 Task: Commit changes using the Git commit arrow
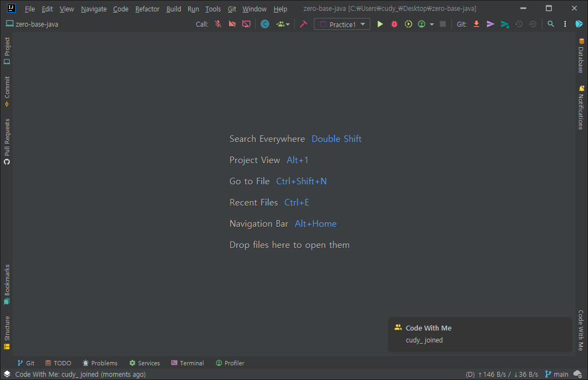490,24
